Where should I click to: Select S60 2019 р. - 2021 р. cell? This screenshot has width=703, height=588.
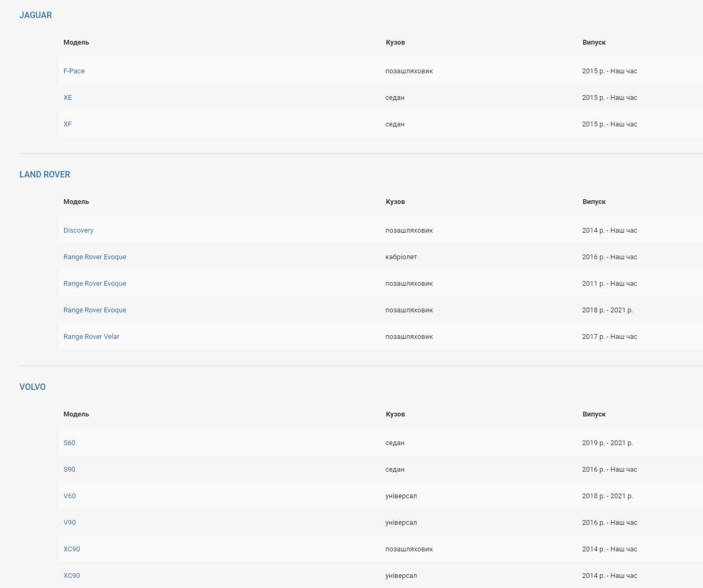[607, 442]
